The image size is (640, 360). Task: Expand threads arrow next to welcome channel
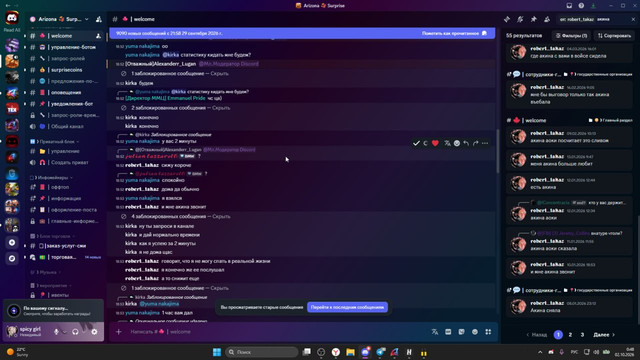25,36
